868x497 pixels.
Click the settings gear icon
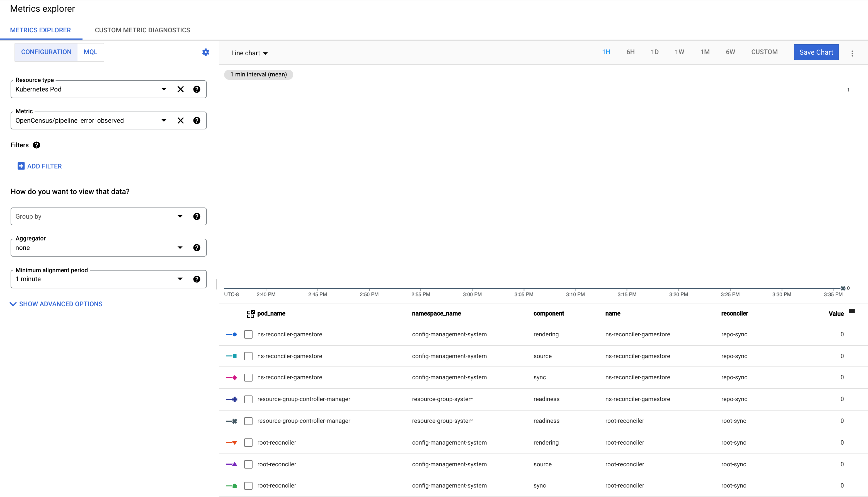pos(206,52)
